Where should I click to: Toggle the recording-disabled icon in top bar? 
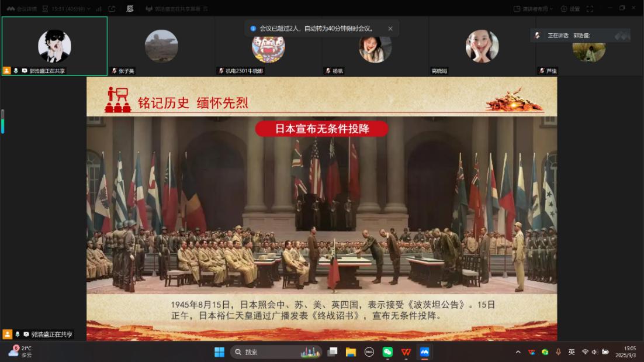[130, 9]
